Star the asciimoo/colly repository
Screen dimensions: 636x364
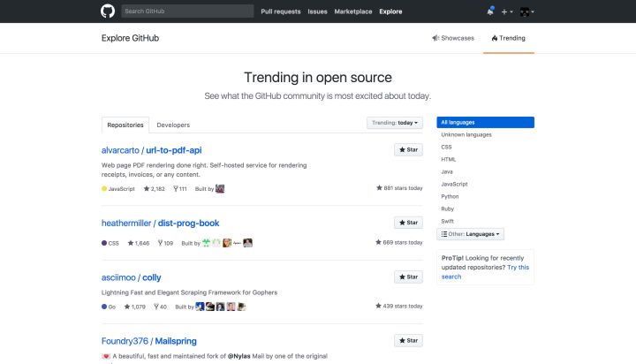[x=408, y=277]
